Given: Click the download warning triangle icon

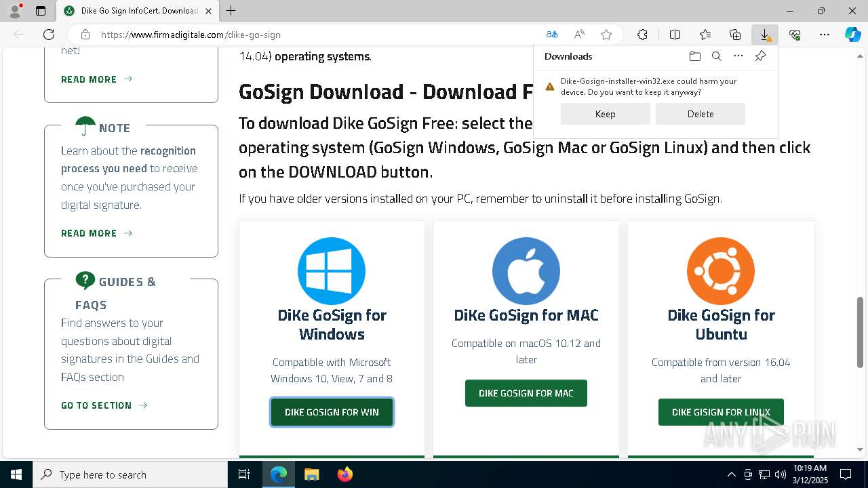Looking at the screenshot, I should pyautogui.click(x=550, y=87).
